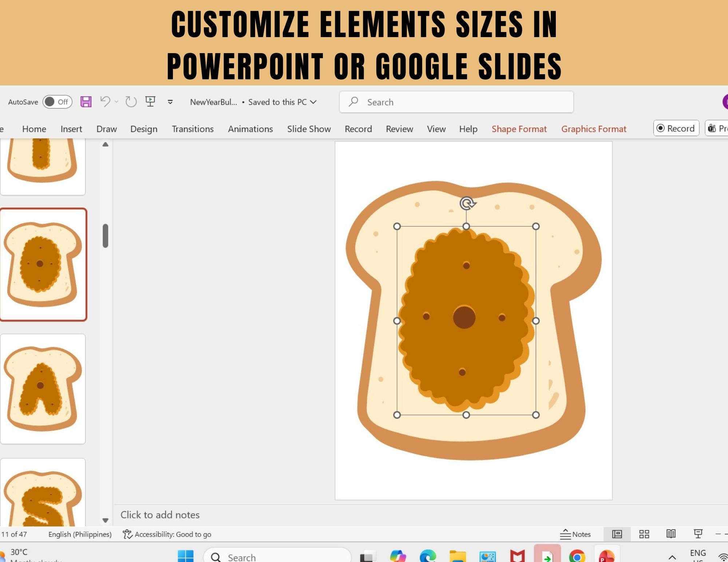Click the slide panel scroll down arrow
This screenshot has height=562, width=728.
pyautogui.click(x=106, y=520)
